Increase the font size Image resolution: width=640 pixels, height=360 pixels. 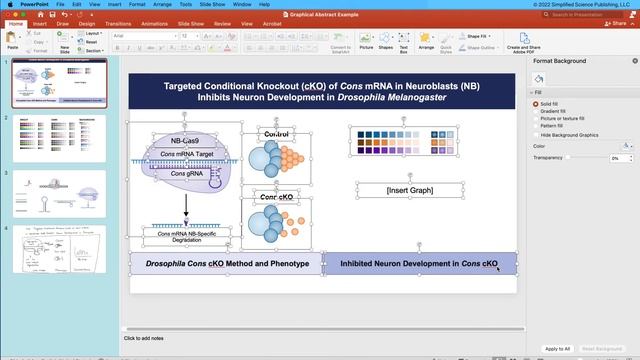pyautogui.click(x=207, y=36)
